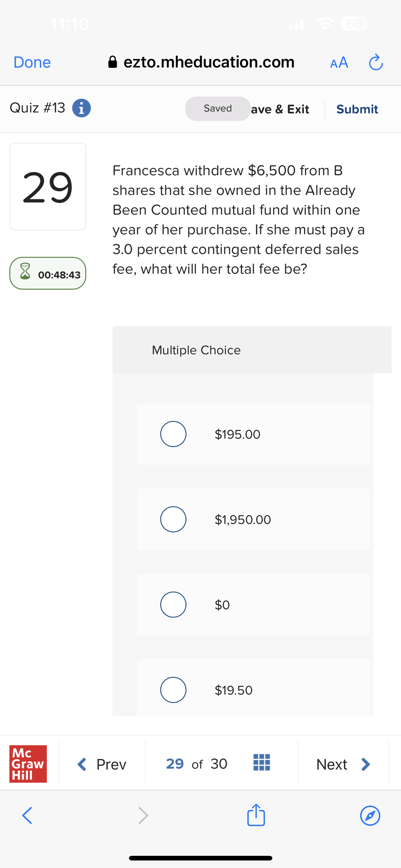The width and height of the screenshot is (401, 868).
Task: Tap Done to close the browser
Action: point(32,62)
